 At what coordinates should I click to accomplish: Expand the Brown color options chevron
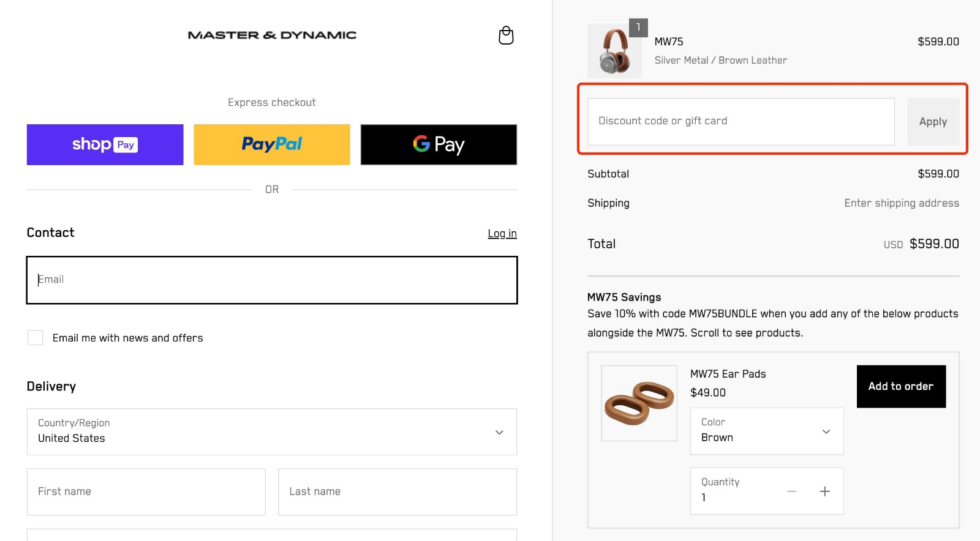tap(825, 431)
